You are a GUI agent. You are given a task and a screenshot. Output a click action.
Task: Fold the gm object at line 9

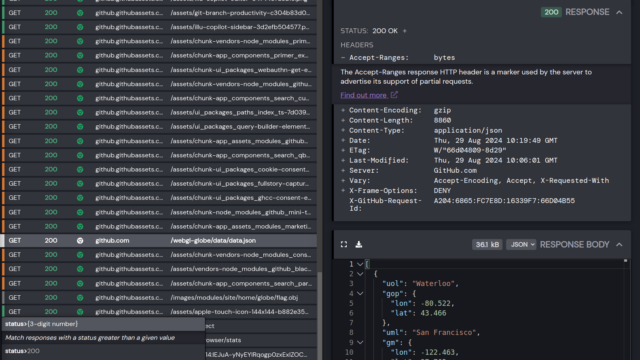click(x=360, y=342)
